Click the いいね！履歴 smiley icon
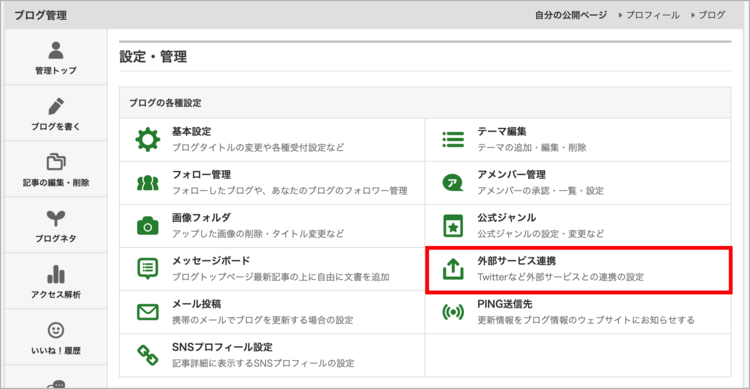This screenshot has height=389, width=750. pos(56,330)
